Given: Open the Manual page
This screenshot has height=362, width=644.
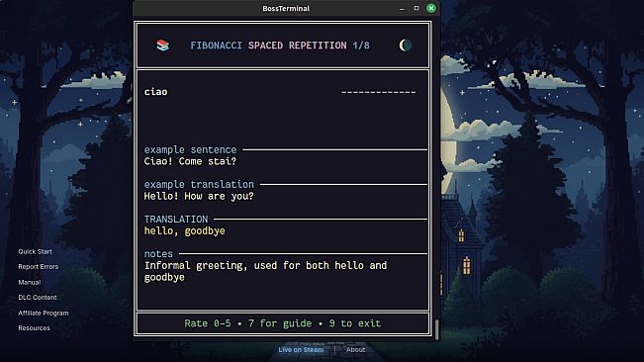Looking at the screenshot, I should click(x=29, y=282).
